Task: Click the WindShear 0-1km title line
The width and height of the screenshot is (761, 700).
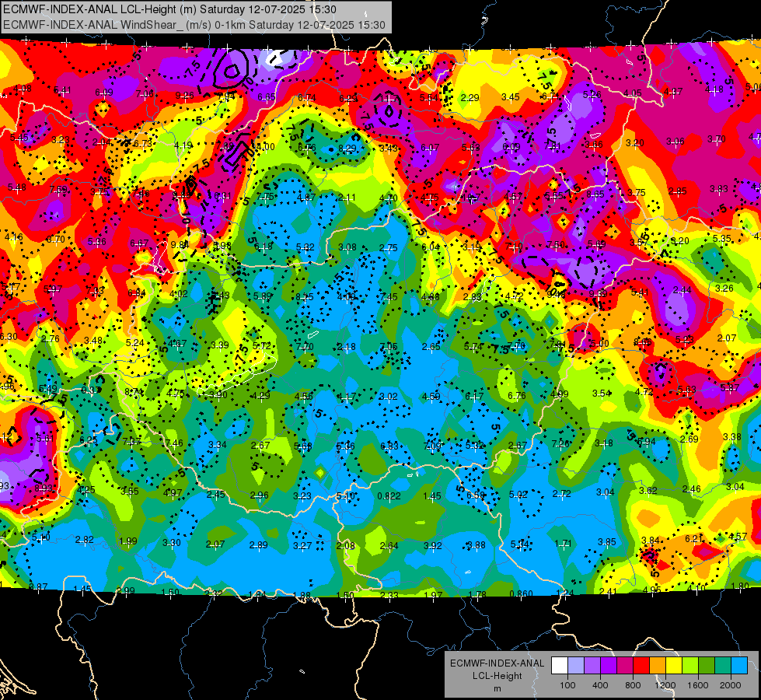Action: click(194, 25)
